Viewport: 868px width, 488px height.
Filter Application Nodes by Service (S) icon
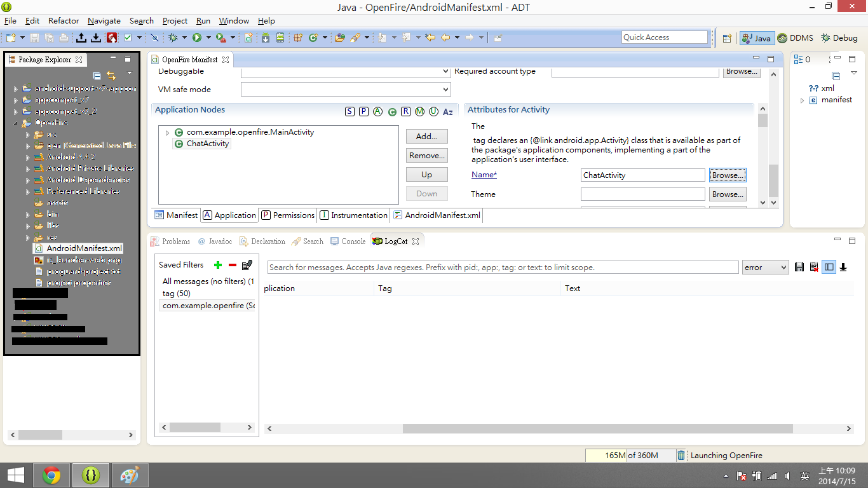[x=349, y=112]
